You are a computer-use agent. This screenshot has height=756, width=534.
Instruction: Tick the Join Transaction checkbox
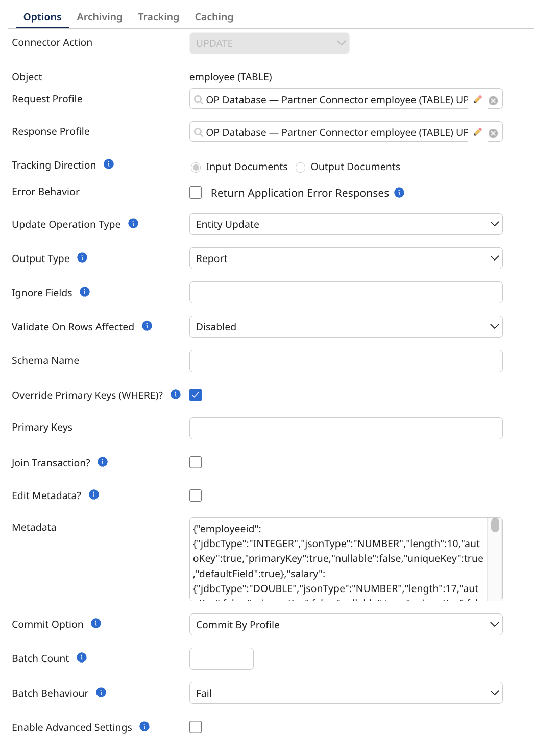tap(196, 462)
